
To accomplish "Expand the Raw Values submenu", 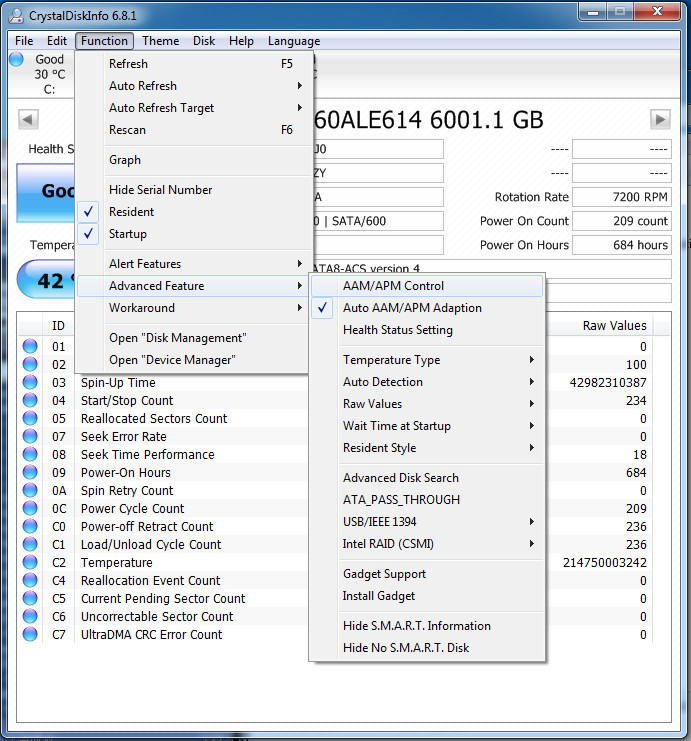I will (427, 404).
